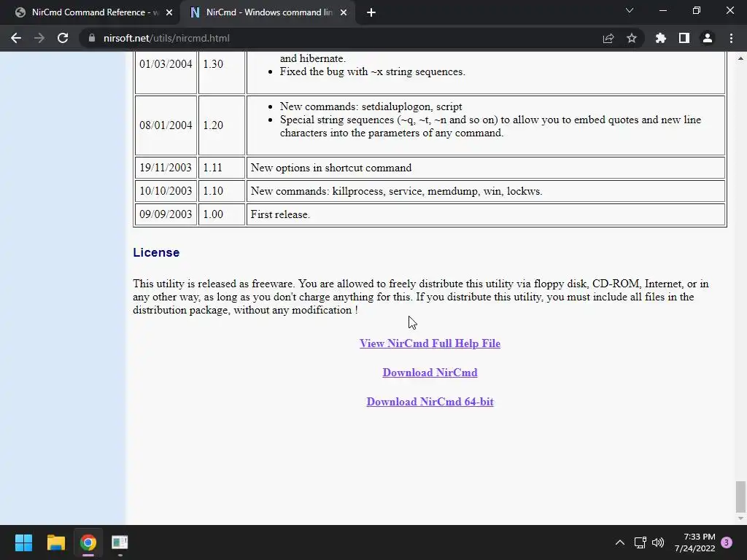The width and height of the screenshot is (747, 560).
Task: Click Fixed the bug with ~x bullet
Action: [x=372, y=71]
